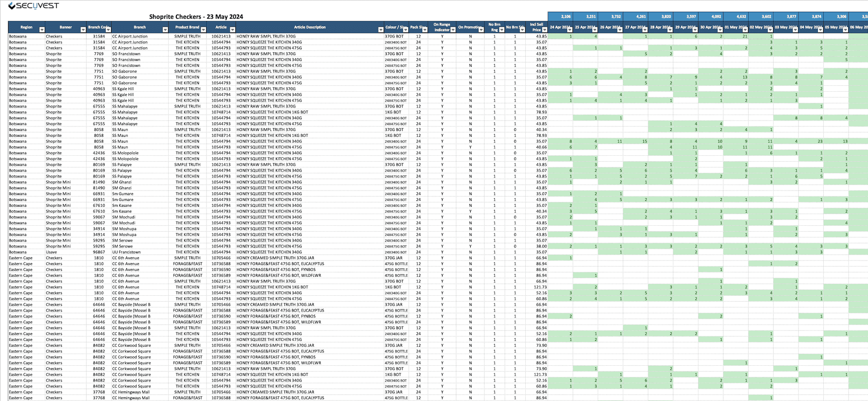Image resolution: width=868 pixels, height=401 pixels.
Task: Select the column total 3,306
Action: [842, 17]
